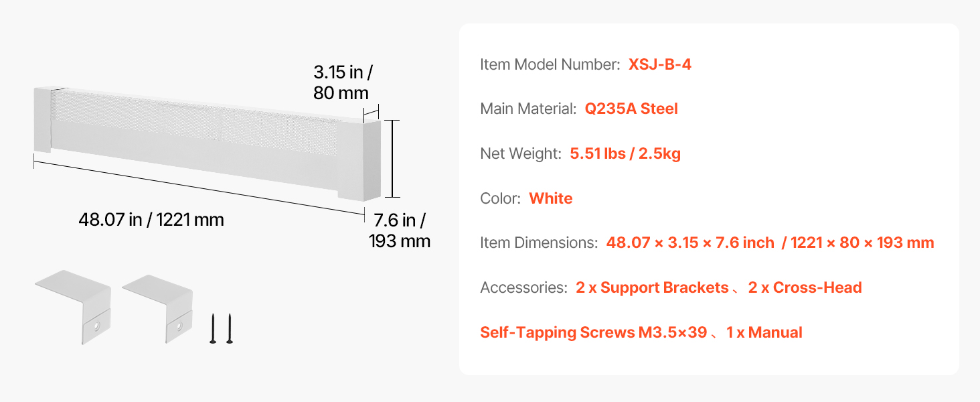The width and height of the screenshot is (980, 402).
Task: Select the 48.07 in / 1221 mm length label
Action: [x=151, y=219]
